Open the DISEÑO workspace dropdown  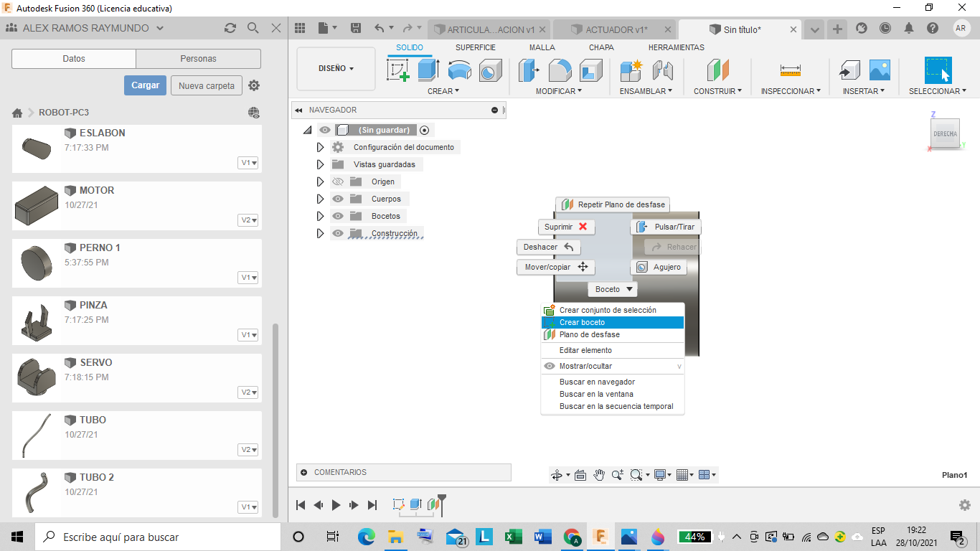(336, 69)
